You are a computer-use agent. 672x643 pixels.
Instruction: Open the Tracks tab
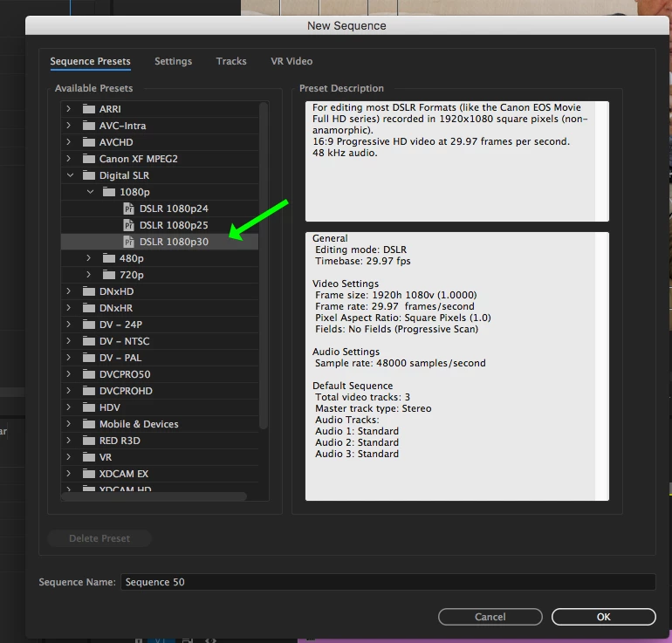[x=231, y=61]
